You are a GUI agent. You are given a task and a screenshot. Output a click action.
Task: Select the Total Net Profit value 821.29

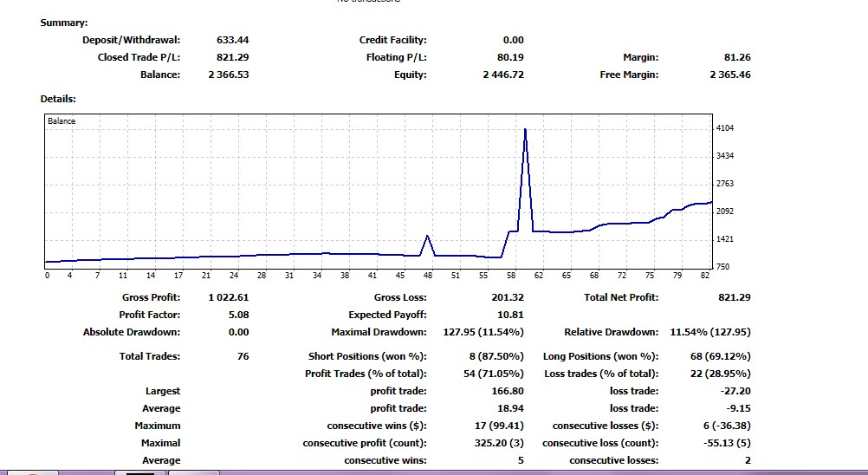pos(735,297)
